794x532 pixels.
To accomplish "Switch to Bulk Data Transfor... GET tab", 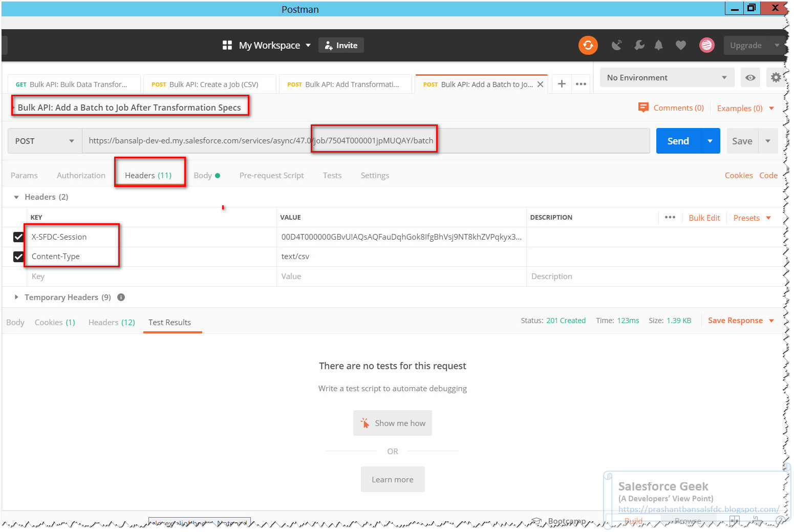I will 74,84.
